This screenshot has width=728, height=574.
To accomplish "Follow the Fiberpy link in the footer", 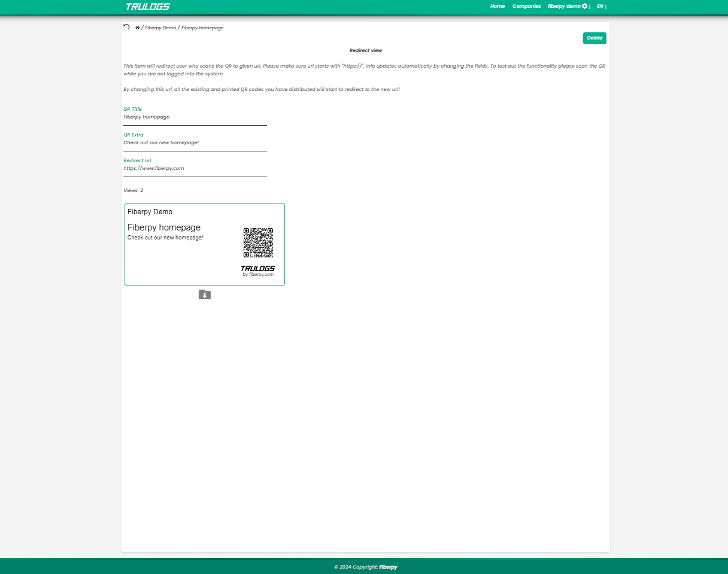I will point(388,567).
